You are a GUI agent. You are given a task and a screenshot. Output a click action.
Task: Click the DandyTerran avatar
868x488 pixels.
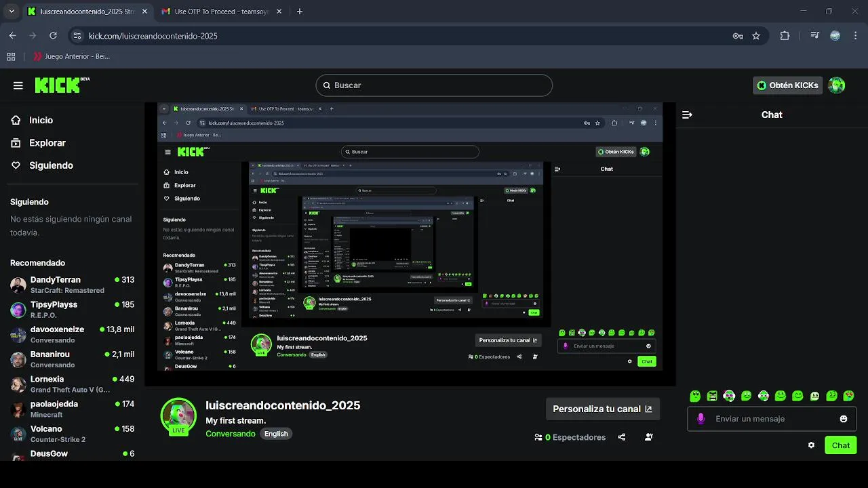[18, 285]
